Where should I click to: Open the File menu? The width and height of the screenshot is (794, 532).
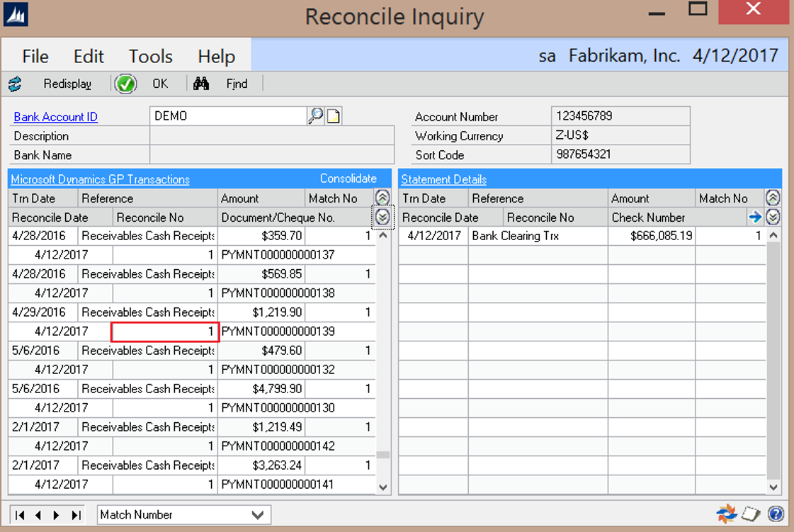[35, 57]
